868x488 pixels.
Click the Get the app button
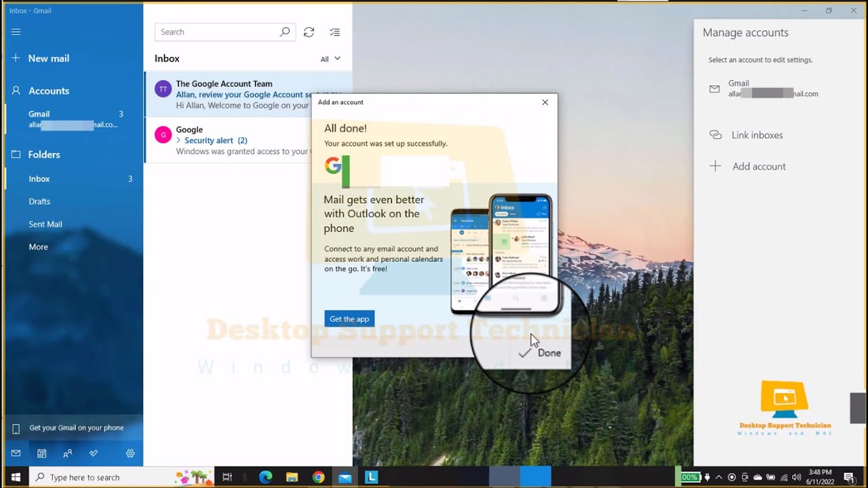[x=349, y=319]
